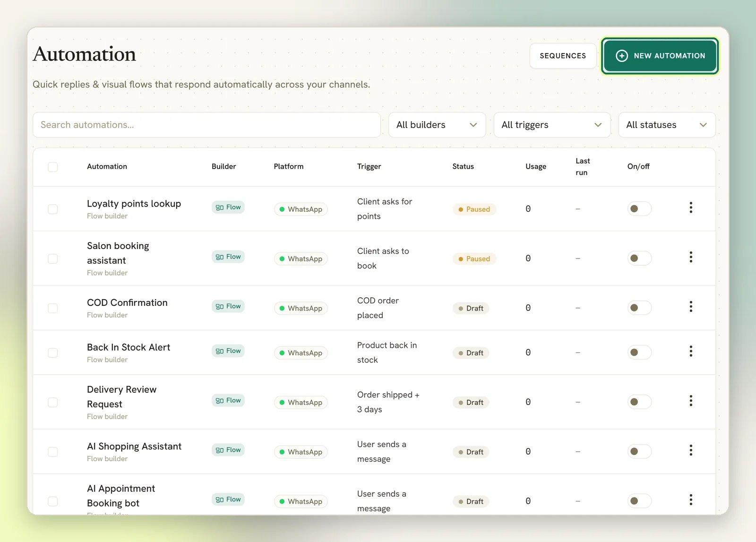The image size is (756, 542).
Task: Click the WhatsApp platform badge for AI Shopping Assistant
Action: tap(301, 452)
